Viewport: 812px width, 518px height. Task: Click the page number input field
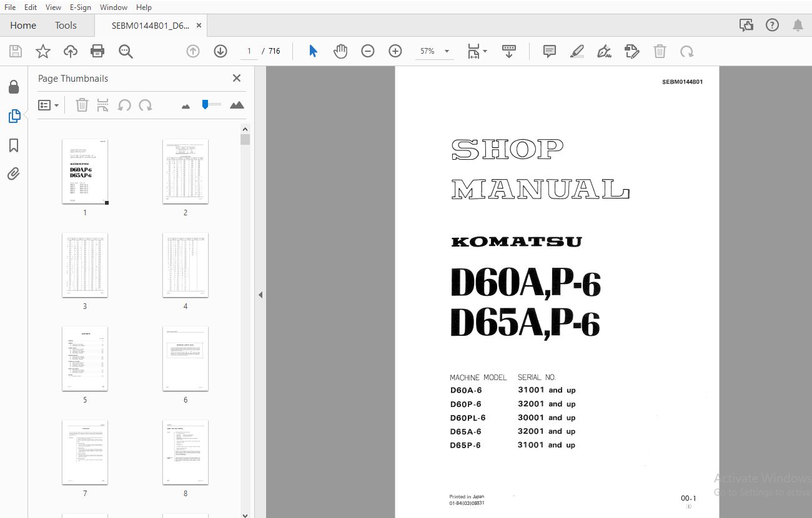[x=249, y=51]
